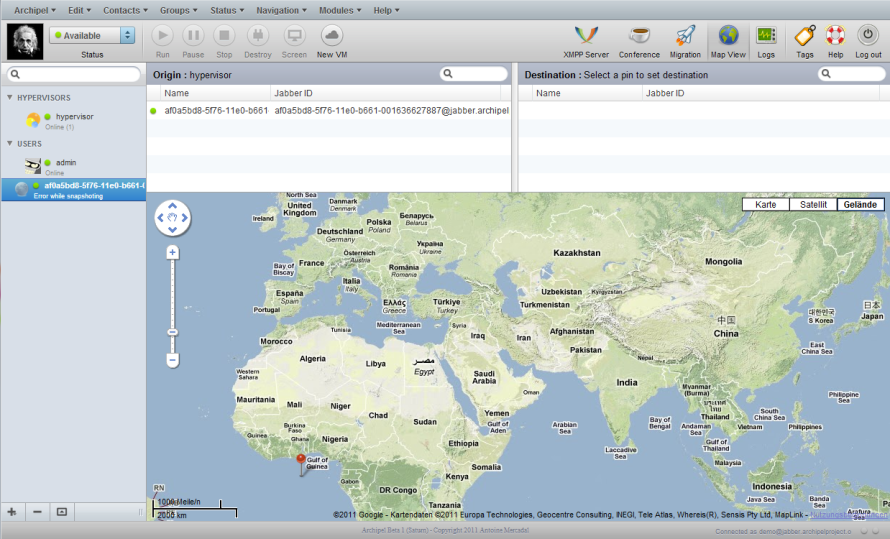Select the af0a5bd8 row in Origin table

point(329,111)
